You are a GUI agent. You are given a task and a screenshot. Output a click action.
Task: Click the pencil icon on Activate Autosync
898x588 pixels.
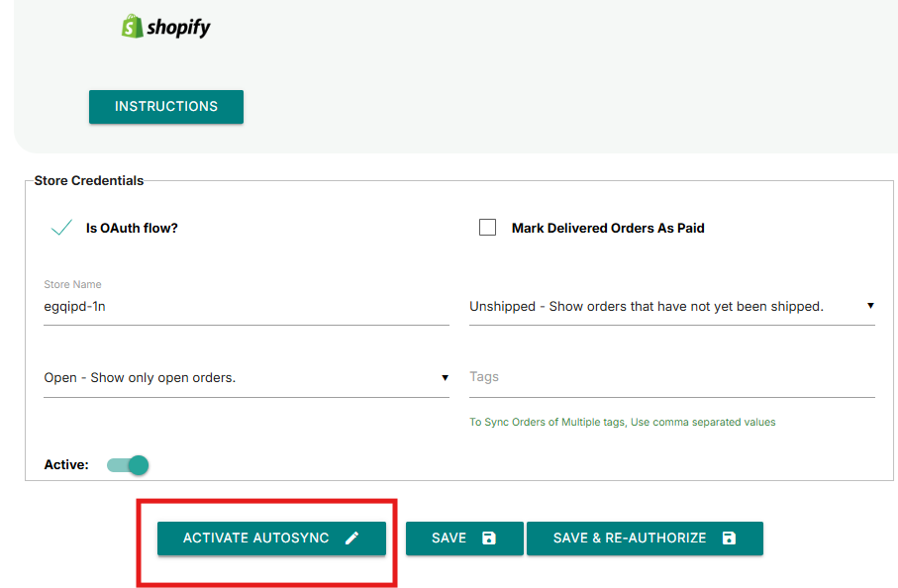352,539
